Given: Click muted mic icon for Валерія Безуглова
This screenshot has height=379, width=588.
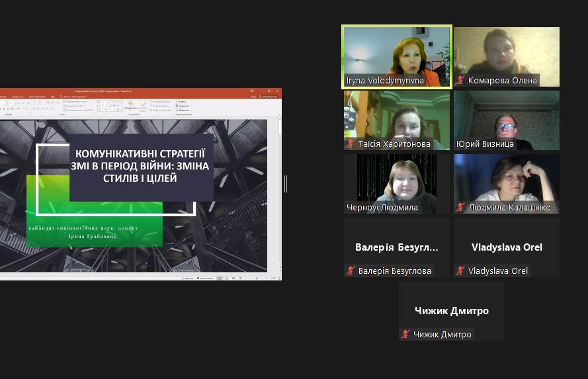Looking at the screenshot, I should click(x=351, y=271).
